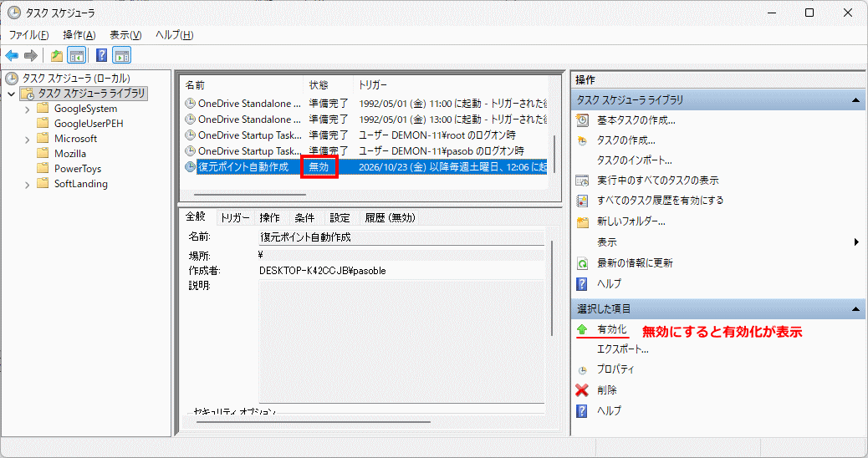Click the blue Help toolbar icon
The image size is (868, 458).
coord(102,55)
